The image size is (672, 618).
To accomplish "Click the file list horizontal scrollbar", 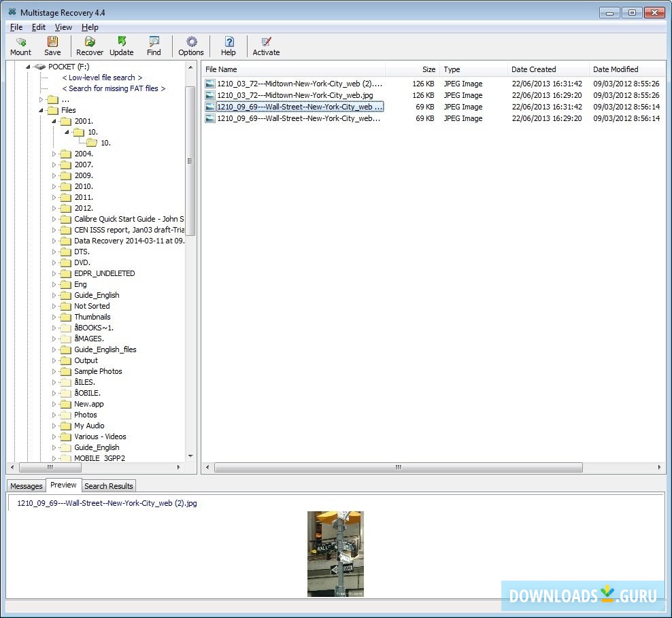I will (x=399, y=468).
